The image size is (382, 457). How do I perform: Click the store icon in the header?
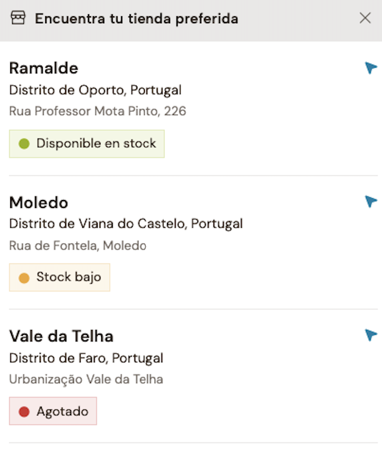(x=18, y=18)
